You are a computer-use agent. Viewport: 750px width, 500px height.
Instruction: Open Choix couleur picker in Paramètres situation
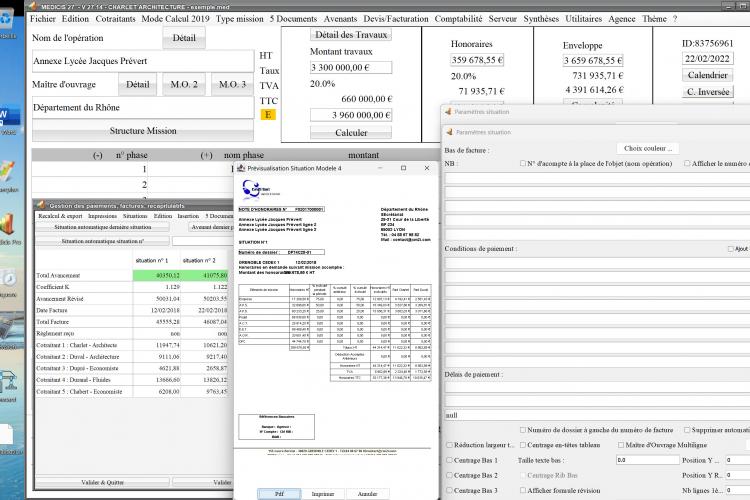[648, 148]
